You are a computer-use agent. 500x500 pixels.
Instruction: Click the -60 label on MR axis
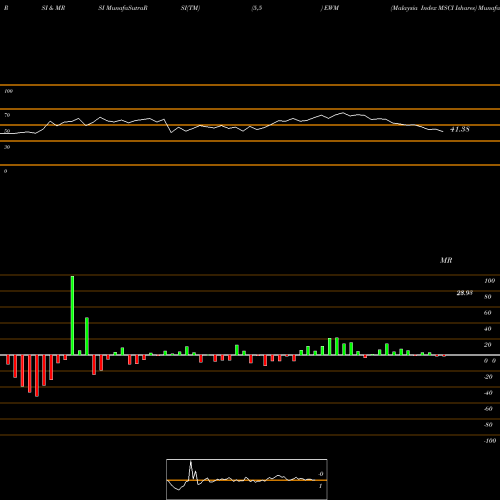click(x=488, y=409)
